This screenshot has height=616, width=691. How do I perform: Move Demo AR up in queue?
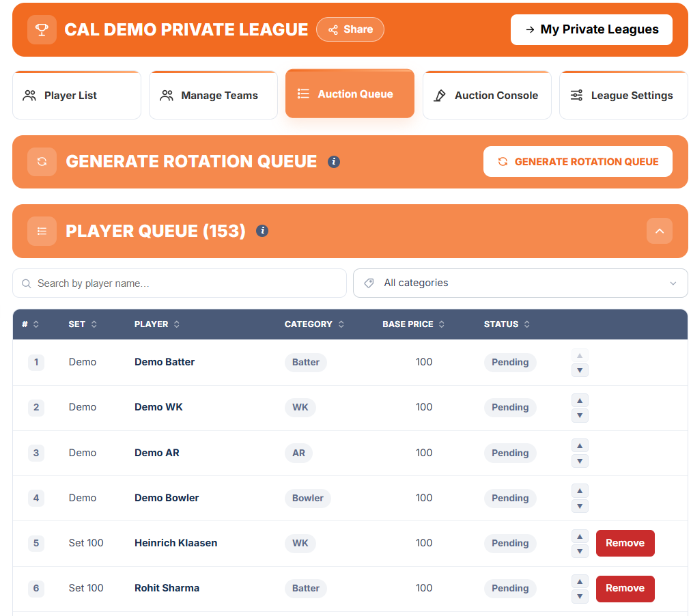click(580, 446)
